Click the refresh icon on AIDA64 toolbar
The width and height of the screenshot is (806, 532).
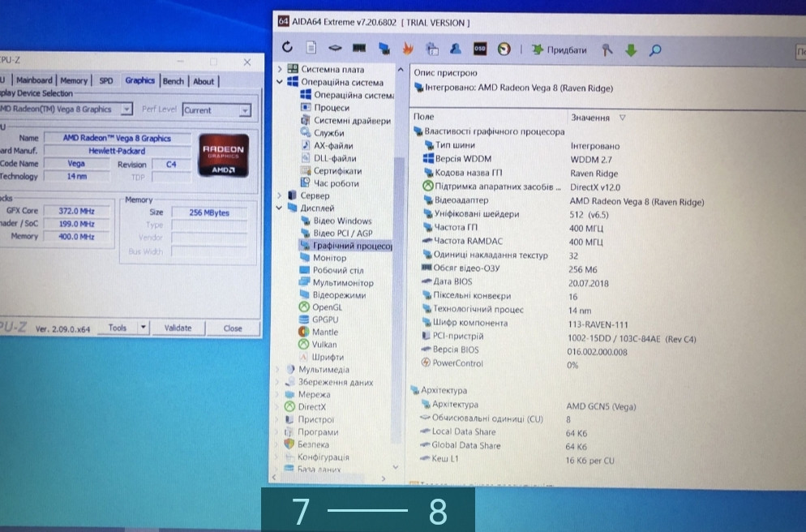click(286, 48)
